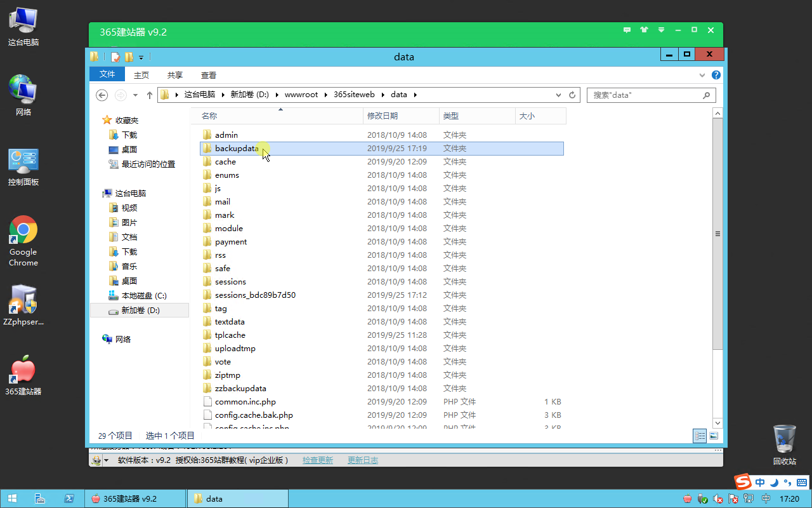Viewport: 812px width, 508px height.
Task: Open the 这台电脑 desktop icon
Action: coord(23,26)
